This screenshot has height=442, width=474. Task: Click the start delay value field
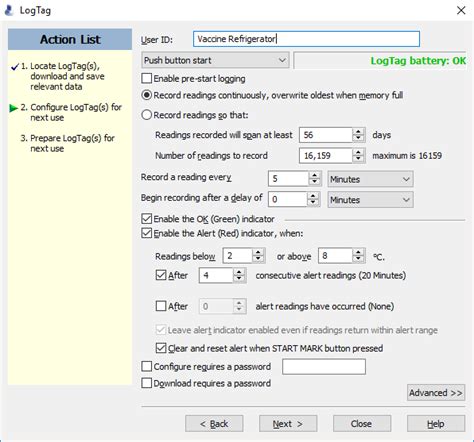pos(287,199)
